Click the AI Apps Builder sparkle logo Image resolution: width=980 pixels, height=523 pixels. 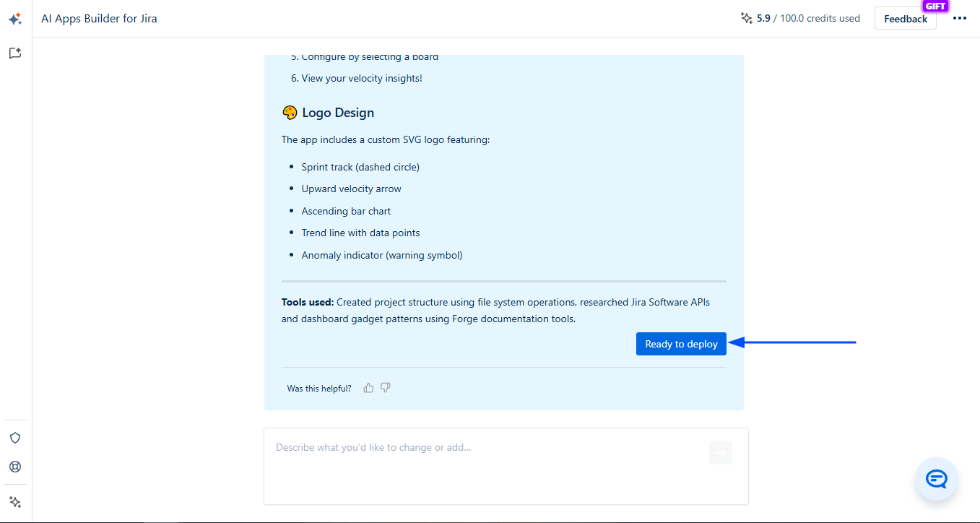(15, 20)
